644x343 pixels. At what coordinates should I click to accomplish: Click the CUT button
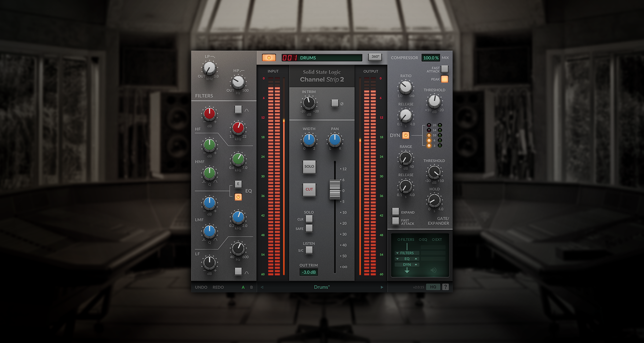click(309, 189)
